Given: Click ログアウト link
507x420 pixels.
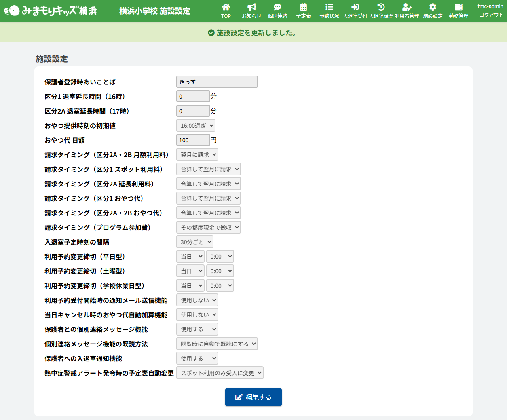Looking at the screenshot, I should click(491, 15).
